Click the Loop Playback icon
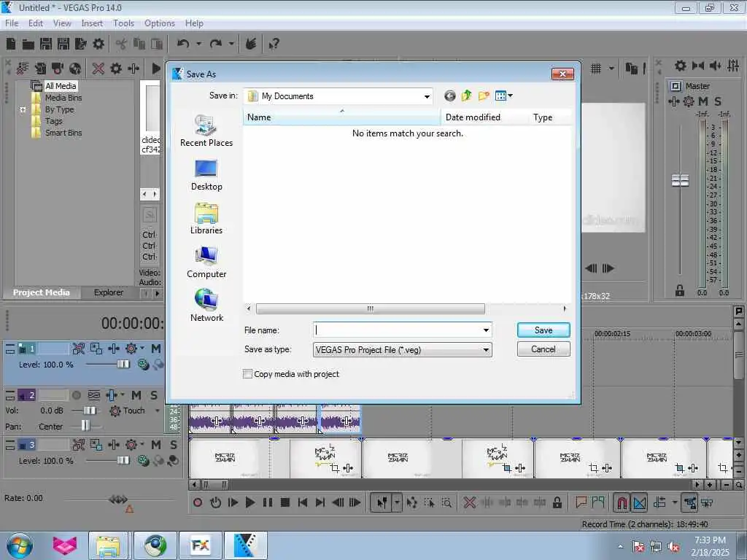747x560 pixels. coord(215,502)
